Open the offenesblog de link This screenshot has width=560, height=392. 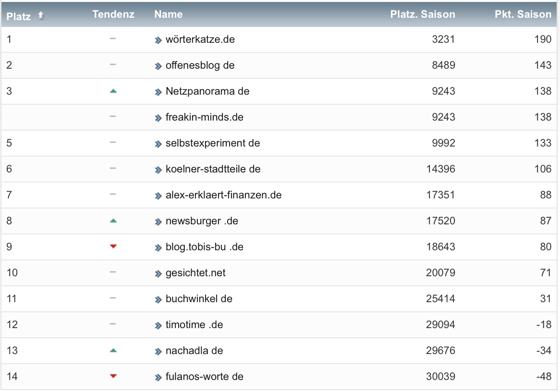coord(200,65)
